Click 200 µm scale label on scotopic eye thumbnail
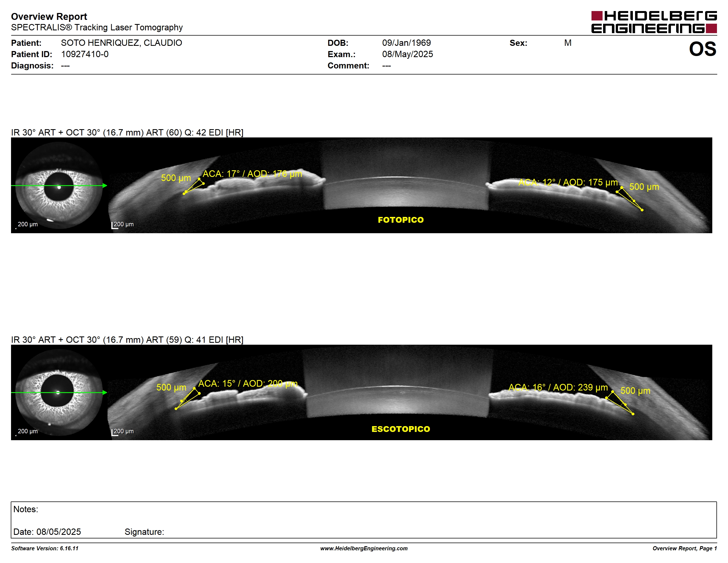 click(27, 432)
